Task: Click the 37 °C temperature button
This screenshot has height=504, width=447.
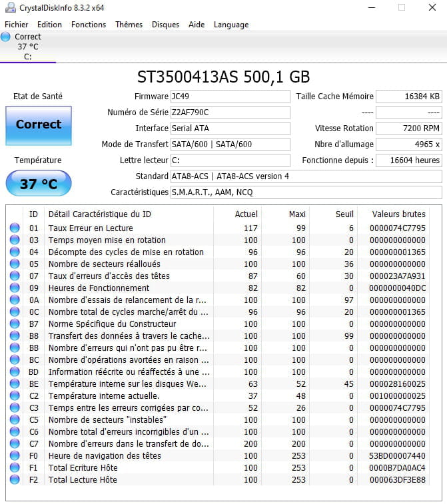Action: [39, 184]
